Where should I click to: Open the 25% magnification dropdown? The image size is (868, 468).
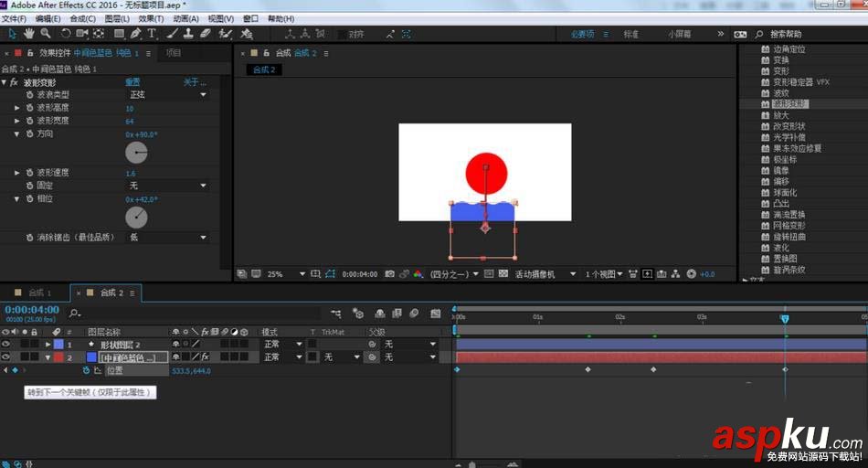[x=284, y=273]
